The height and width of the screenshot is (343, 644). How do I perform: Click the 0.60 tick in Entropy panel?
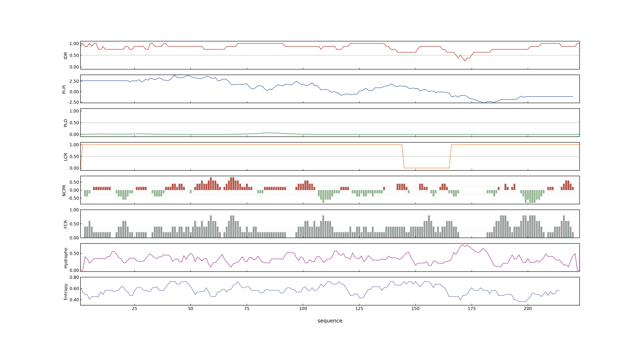(74, 289)
